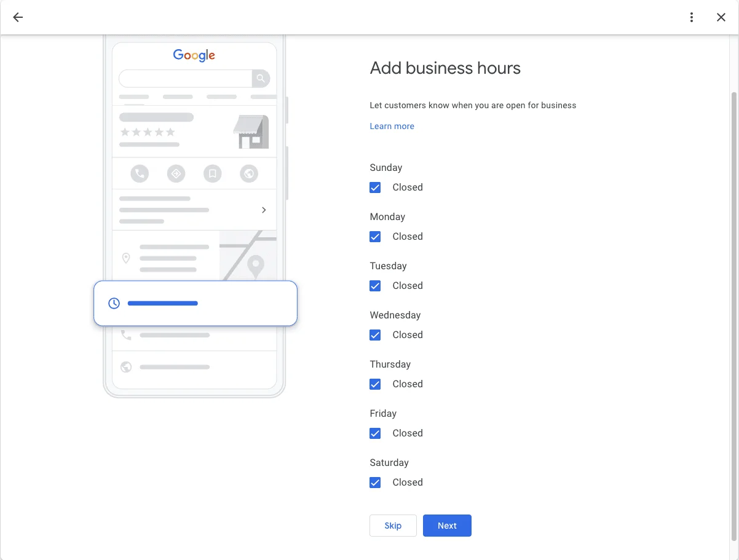Viewport: 739px width, 560px height.
Task: Disable the Closed checkbox for Wednesday
Action: coord(375,335)
